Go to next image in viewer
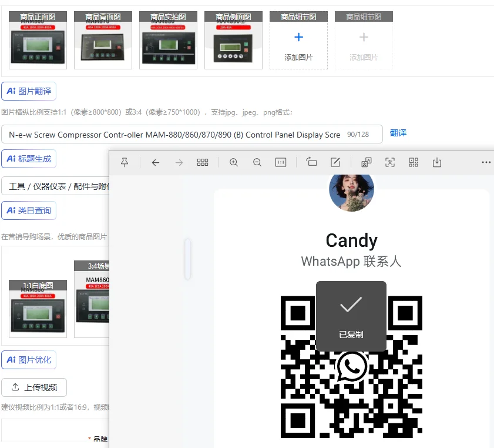494x448 pixels. (x=179, y=162)
